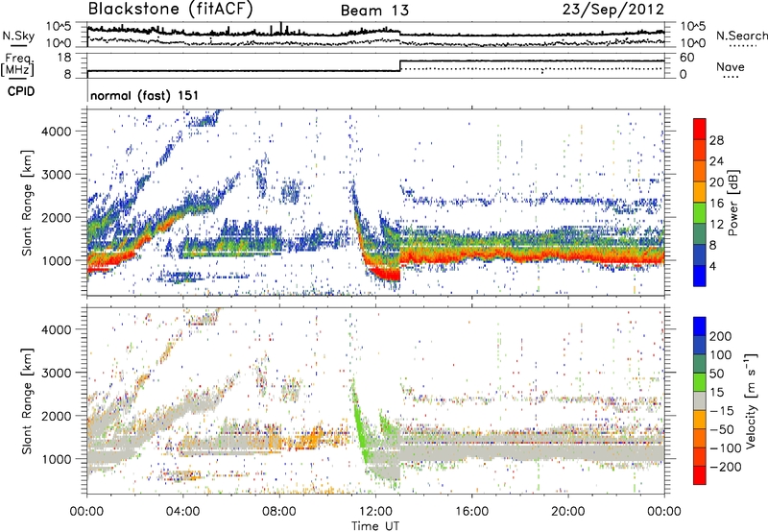The width and height of the screenshot is (768, 532).
Task: Click the 'N.Sky' legend label
Action: (18, 36)
